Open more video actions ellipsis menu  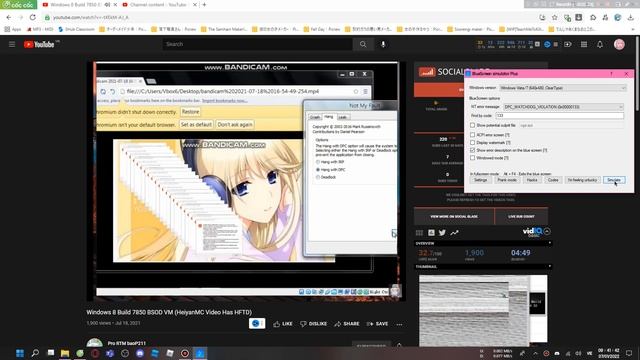click(399, 324)
